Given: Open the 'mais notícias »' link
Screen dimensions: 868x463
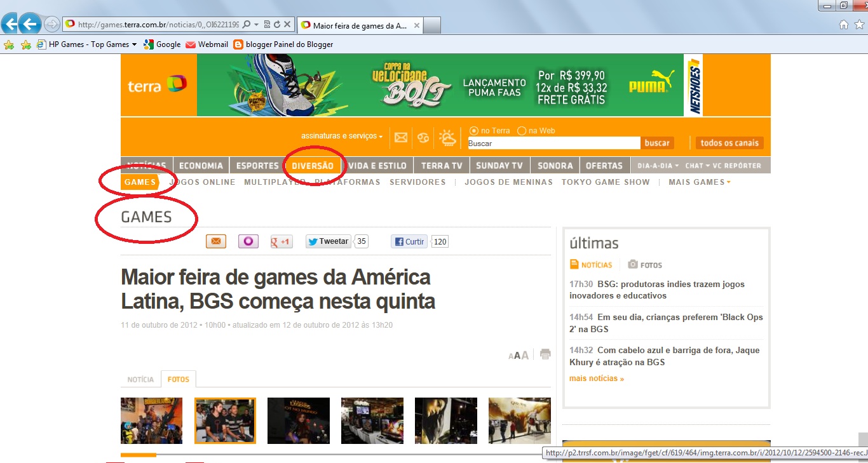Looking at the screenshot, I should click(x=597, y=379).
